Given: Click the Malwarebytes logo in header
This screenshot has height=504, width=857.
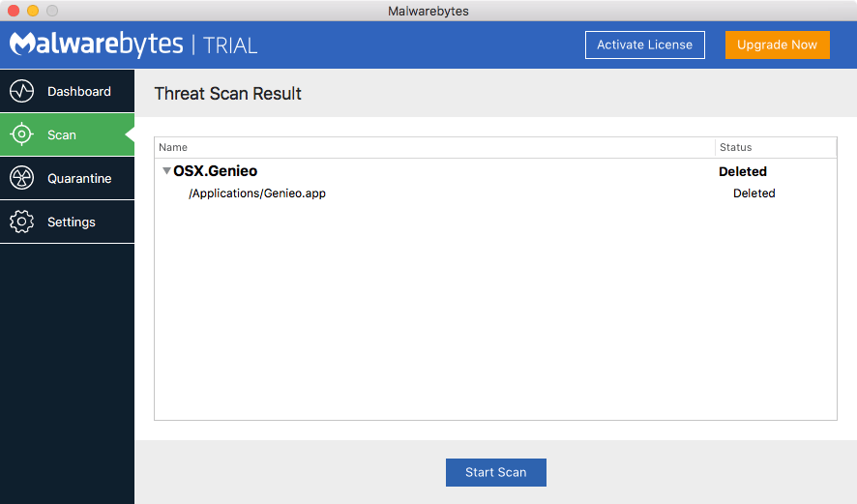Looking at the screenshot, I should pyautogui.click(x=96, y=44).
